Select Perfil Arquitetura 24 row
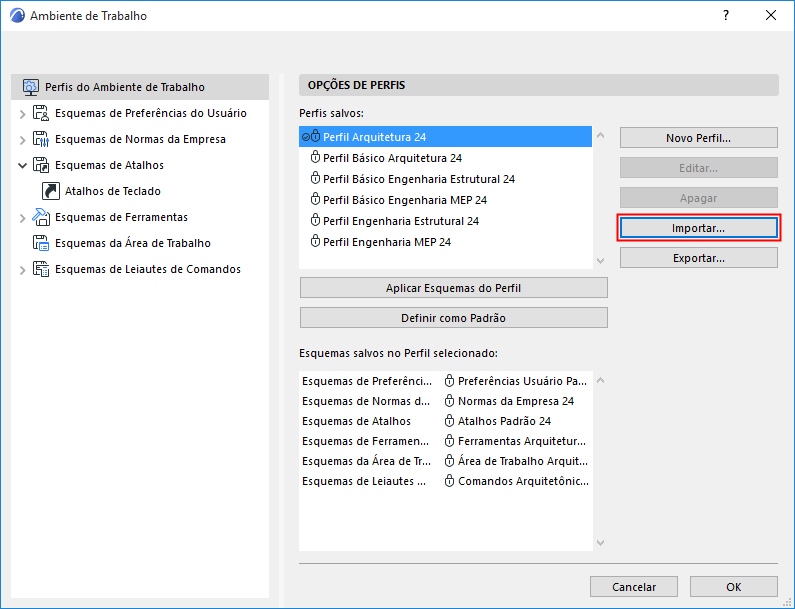The image size is (795, 609). coord(445,136)
